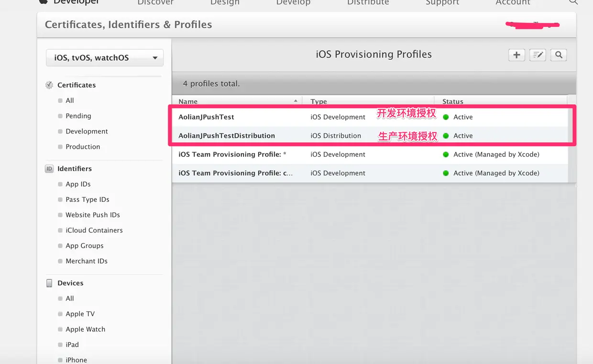Click the iOS Provisioning Profiles title
Viewport: 593px width, 364px height.
pos(373,55)
